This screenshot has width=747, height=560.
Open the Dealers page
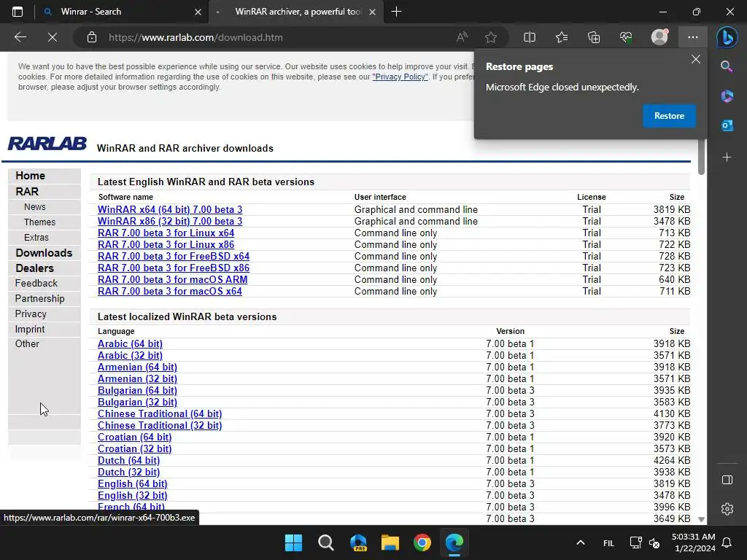click(34, 268)
